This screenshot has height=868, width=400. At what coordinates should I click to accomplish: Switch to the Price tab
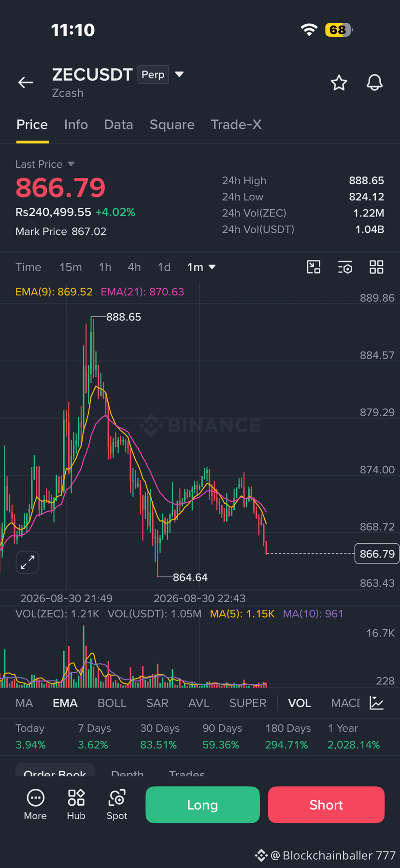click(32, 125)
